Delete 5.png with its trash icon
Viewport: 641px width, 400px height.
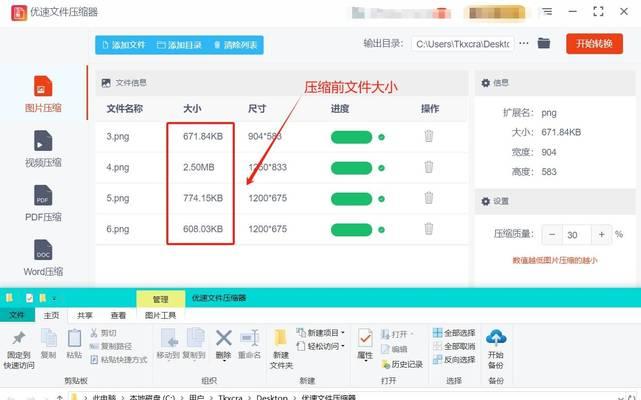coord(428,198)
